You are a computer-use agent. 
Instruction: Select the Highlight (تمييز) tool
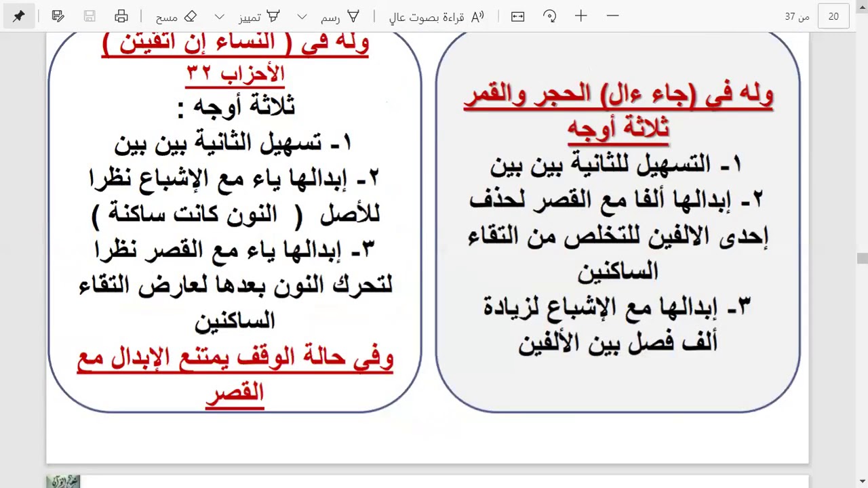(x=260, y=16)
